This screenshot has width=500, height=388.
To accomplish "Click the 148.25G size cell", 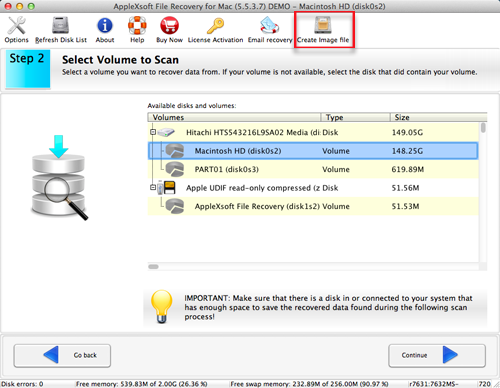I will 407,151.
